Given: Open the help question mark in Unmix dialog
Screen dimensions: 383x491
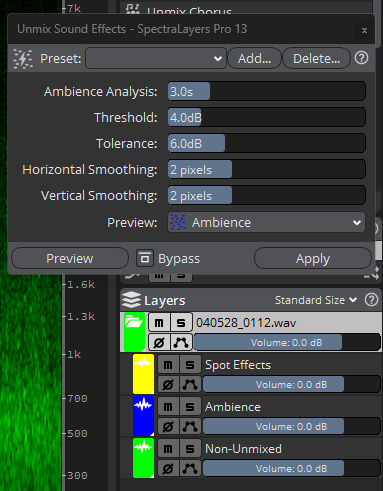Looking at the screenshot, I should click(361, 58).
